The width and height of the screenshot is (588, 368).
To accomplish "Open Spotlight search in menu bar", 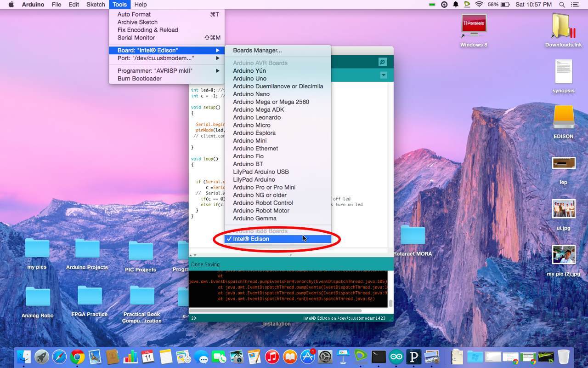I will [562, 5].
